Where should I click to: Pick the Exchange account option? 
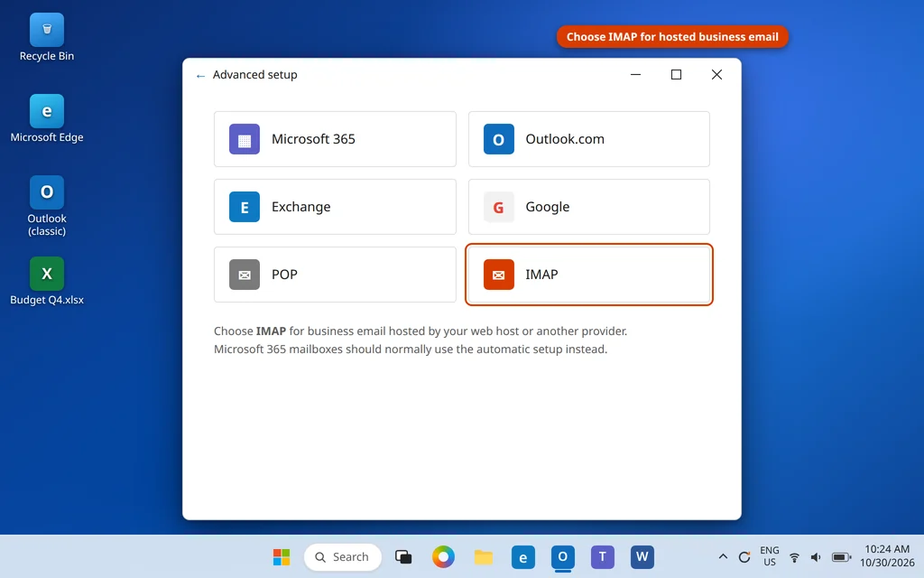click(x=335, y=207)
